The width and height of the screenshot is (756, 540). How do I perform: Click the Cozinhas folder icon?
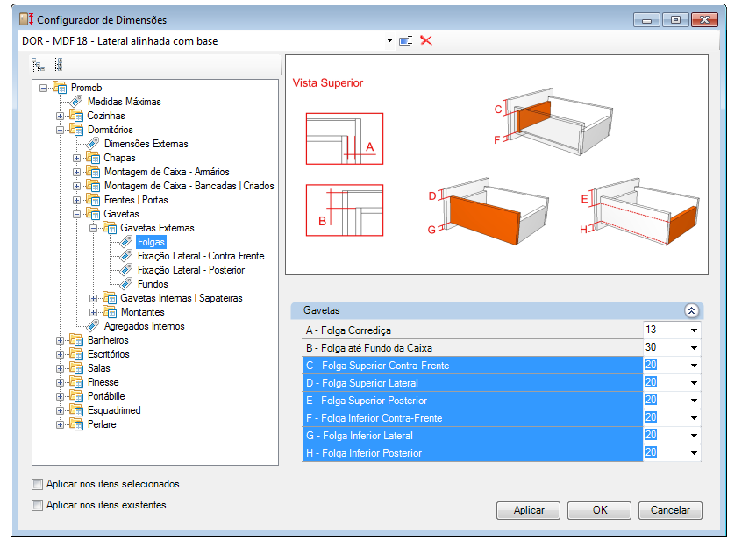[x=76, y=116]
